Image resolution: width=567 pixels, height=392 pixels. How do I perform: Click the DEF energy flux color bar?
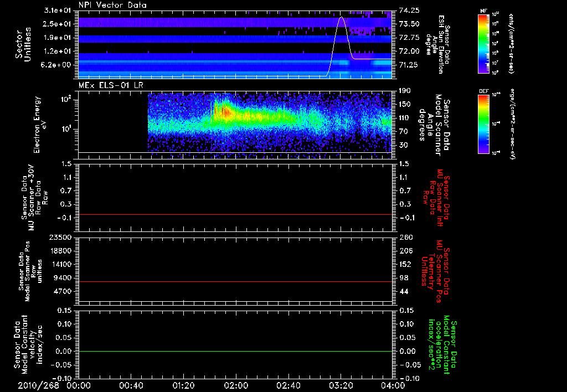[484, 123]
